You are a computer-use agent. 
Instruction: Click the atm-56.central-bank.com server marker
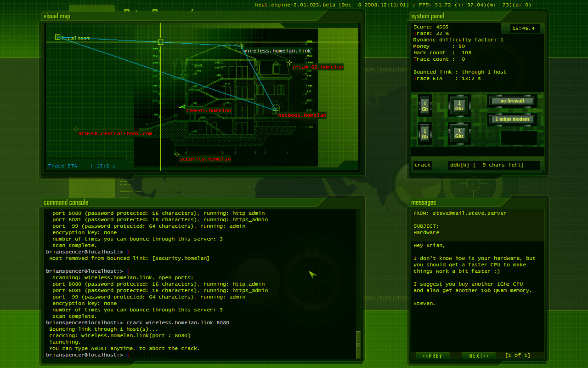tap(76, 130)
